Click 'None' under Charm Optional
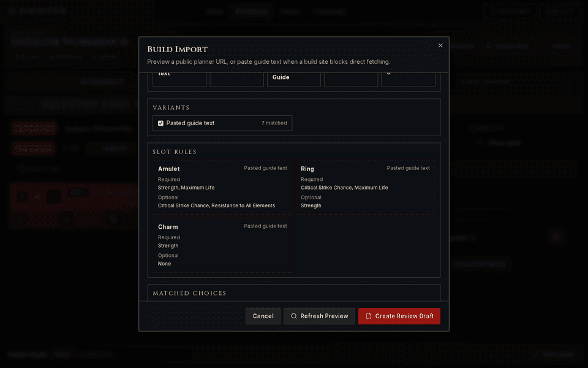 click(164, 264)
